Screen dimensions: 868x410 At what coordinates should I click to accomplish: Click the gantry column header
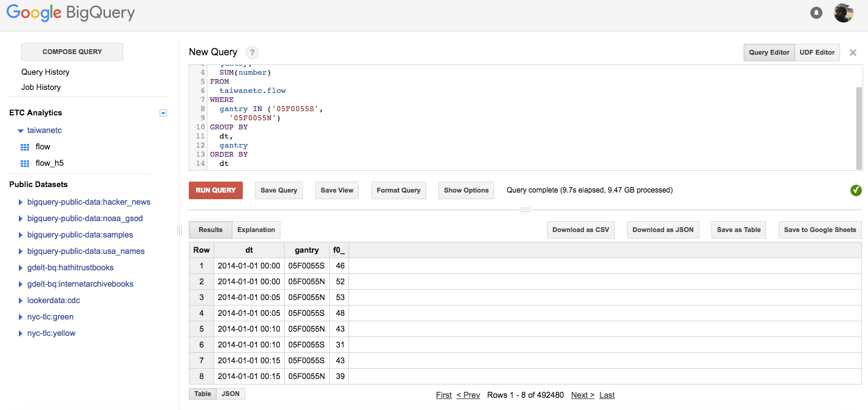pos(307,250)
